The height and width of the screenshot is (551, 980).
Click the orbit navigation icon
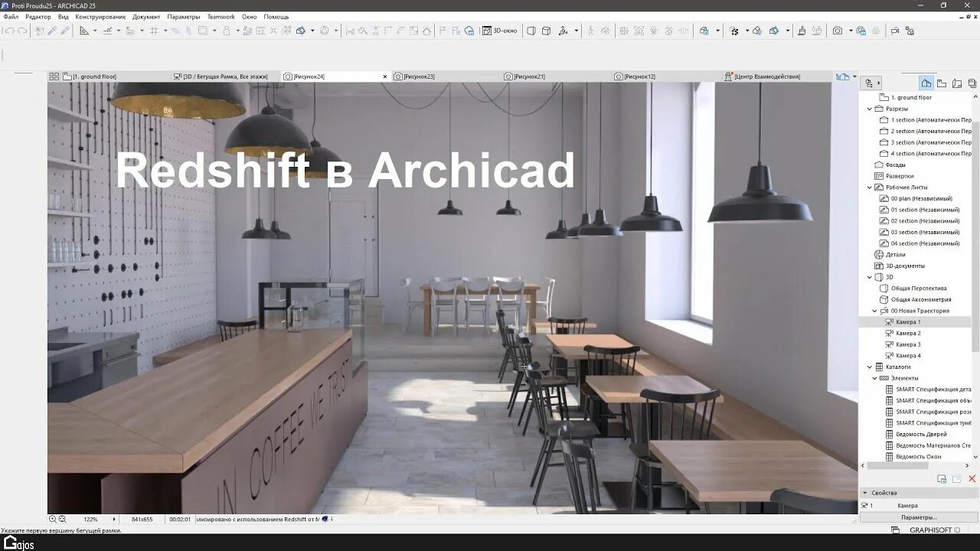(563, 31)
